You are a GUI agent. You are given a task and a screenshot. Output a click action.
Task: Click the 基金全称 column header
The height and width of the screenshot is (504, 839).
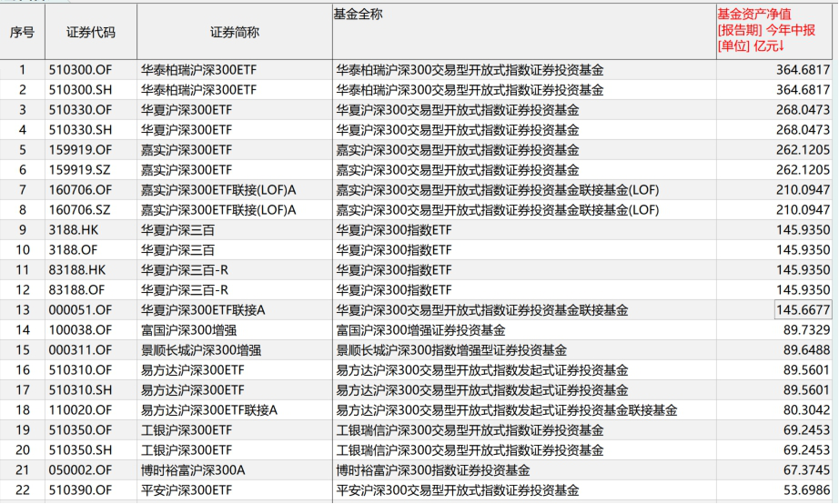[524, 32]
